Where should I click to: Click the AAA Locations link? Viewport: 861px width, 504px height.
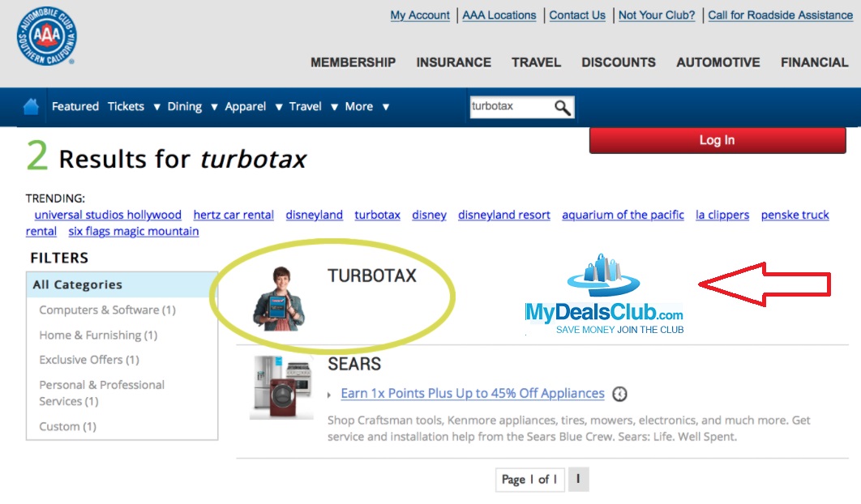tap(499, 15)
